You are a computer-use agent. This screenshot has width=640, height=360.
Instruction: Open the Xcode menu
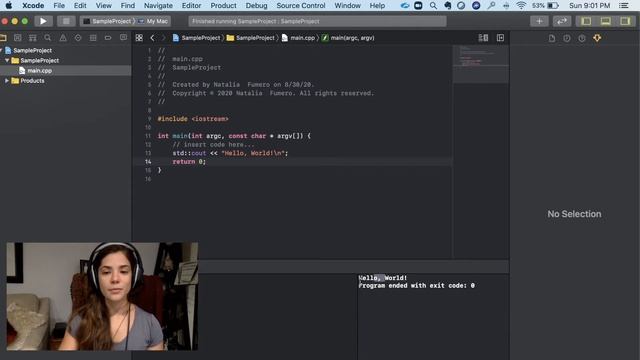pyautogui.click(x=33, y=6)
